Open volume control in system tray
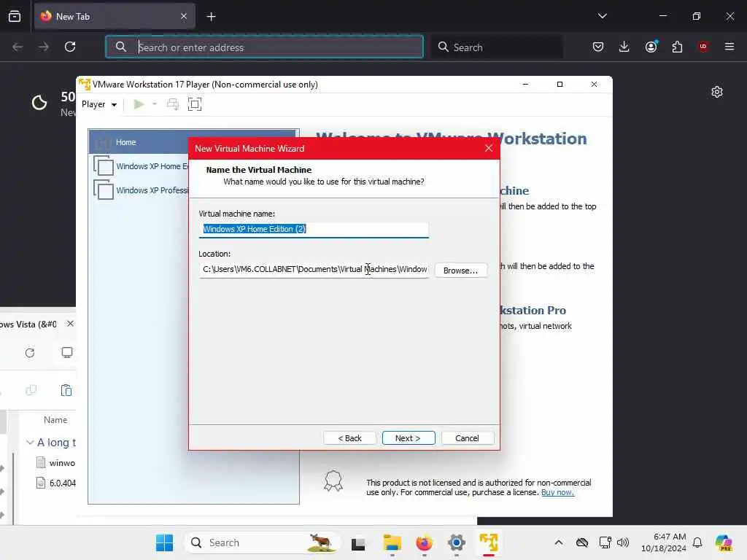The image size is (747, 560). (x=623, y=542)
